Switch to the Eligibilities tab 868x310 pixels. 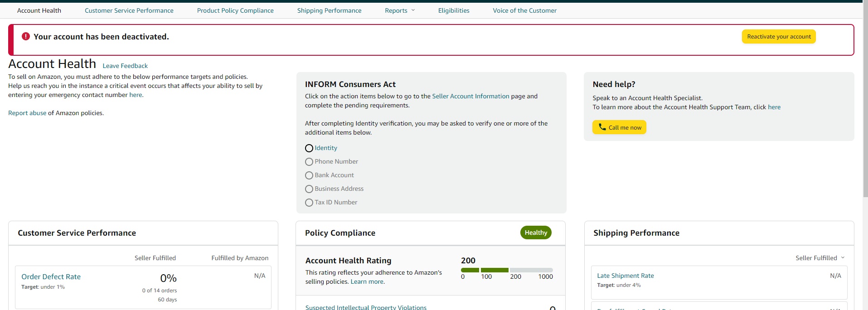point(454,10)
